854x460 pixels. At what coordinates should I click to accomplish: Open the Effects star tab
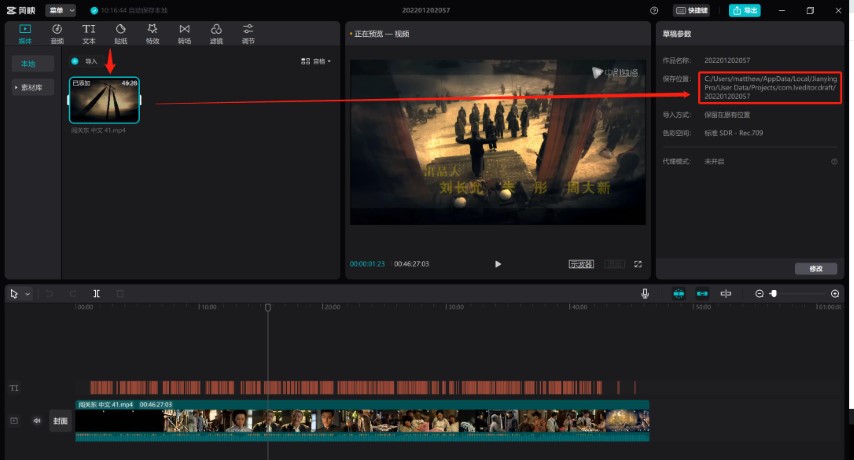(x=152, y=34)
